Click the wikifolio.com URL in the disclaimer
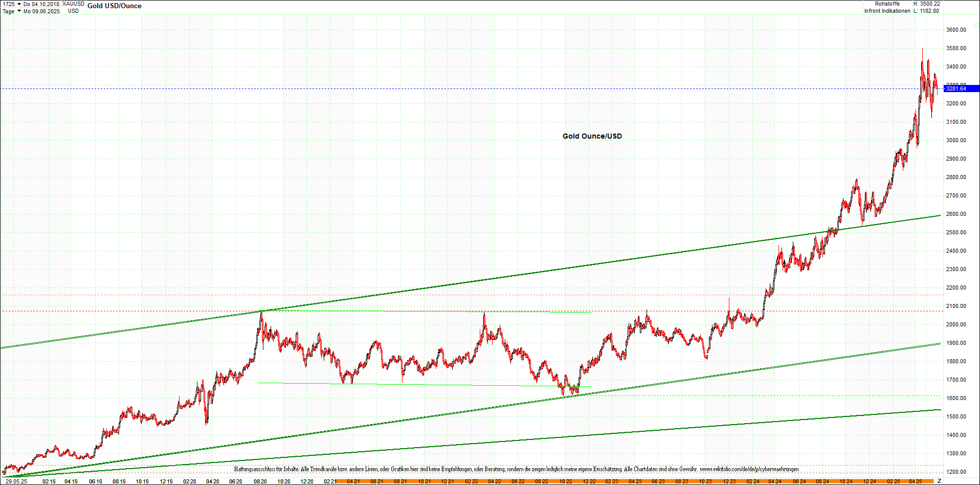This screenshot has width=980, height=485. tap(749, 469)
